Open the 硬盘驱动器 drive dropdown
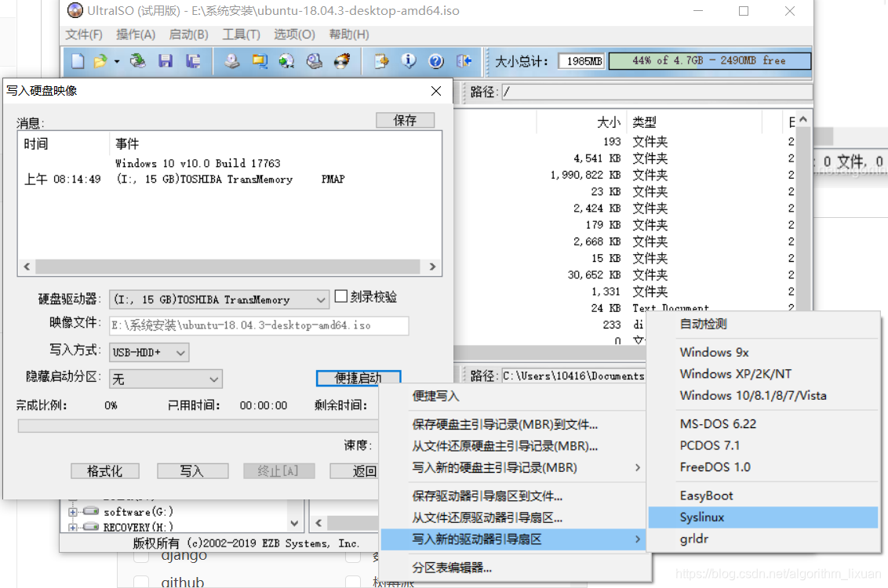The height and width of the screenshot is (588, 888). pyautogui.click(x=321, y=300)
